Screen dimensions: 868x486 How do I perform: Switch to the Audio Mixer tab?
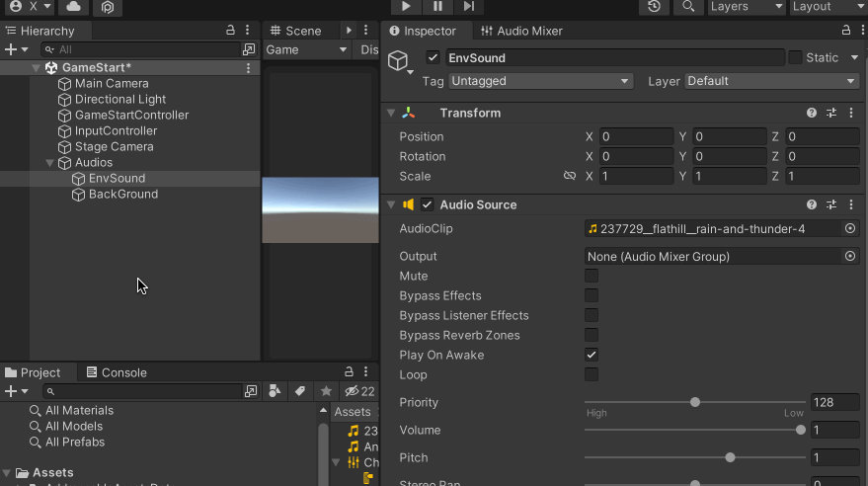pos(521,31)
